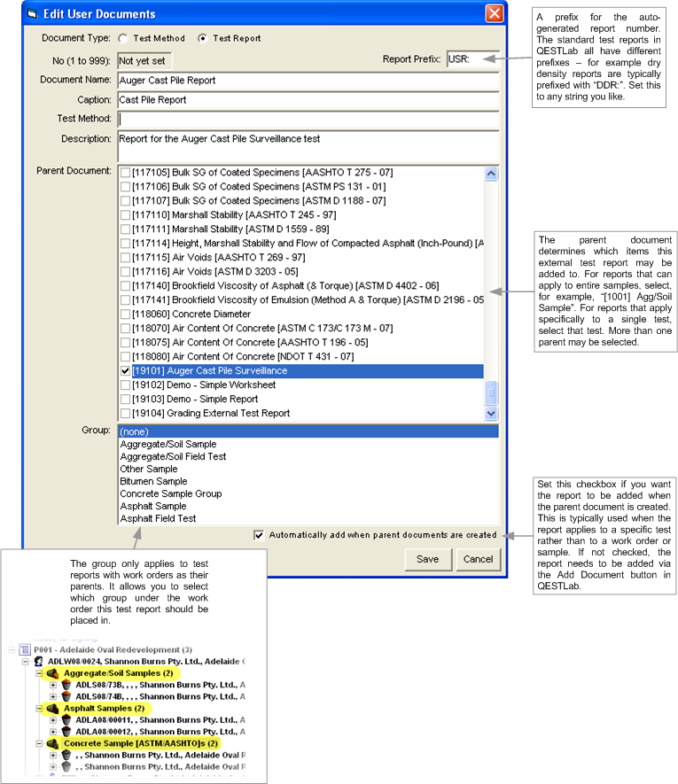
Task: Collapse the Asphalt Samples tree node
Action: click(x=40, y=710)
